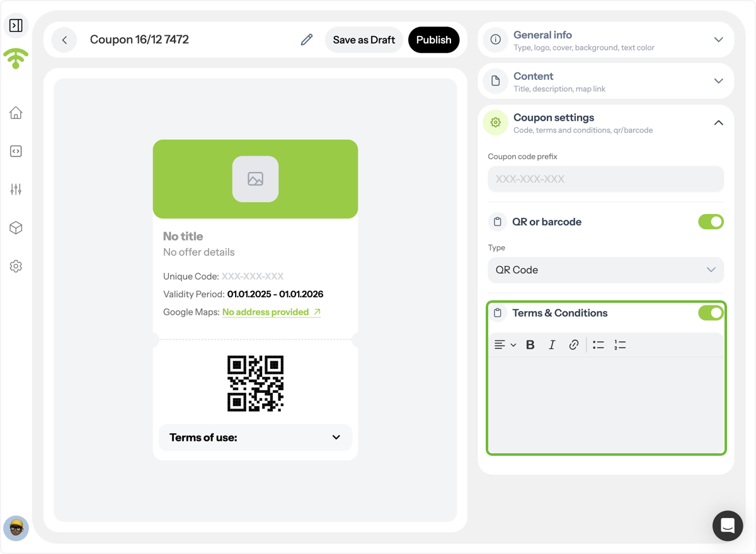This screenshot has width=756, height=554.
Task: Click the Coupon settings gear icon
Action: [496, 123]
